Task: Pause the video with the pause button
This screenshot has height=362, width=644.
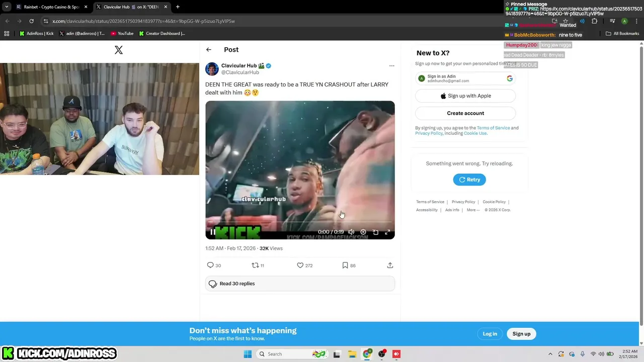Action: point(213,232)
